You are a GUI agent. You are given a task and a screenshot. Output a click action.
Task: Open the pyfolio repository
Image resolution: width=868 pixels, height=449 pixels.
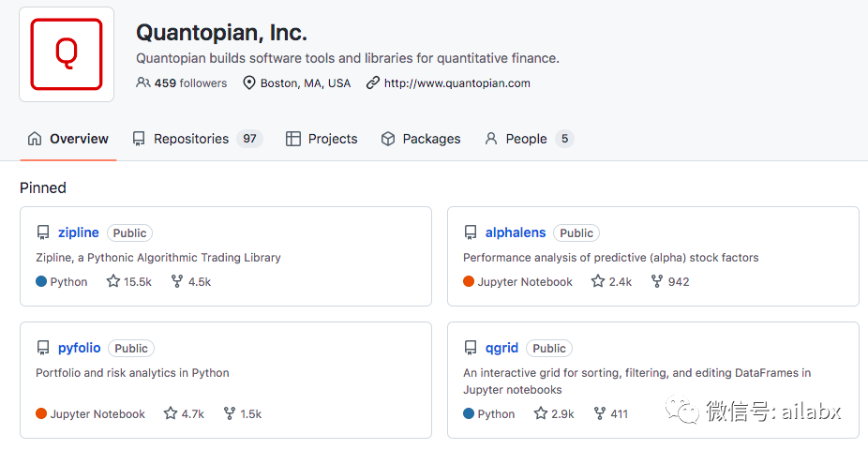[x=79, y=348]
